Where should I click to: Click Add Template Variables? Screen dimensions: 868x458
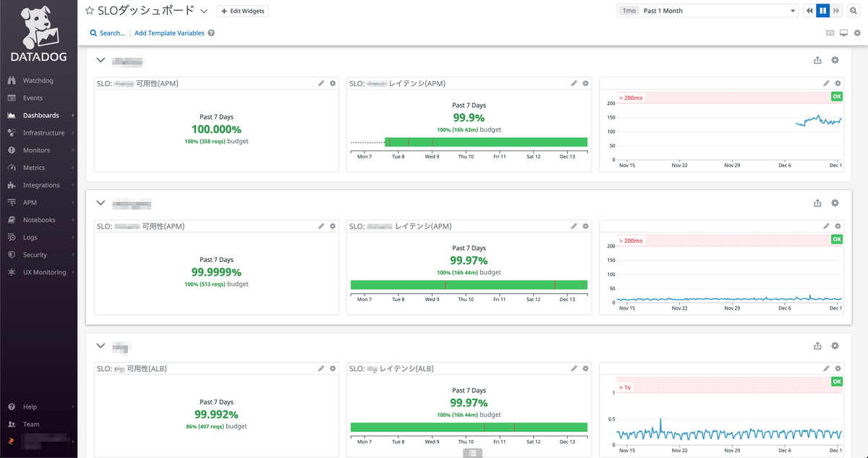(169, 33)
